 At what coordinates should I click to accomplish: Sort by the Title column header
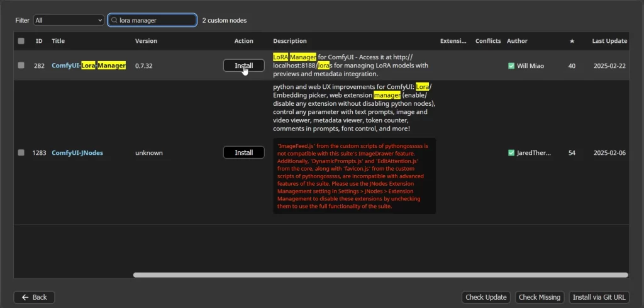coord(58,41)
